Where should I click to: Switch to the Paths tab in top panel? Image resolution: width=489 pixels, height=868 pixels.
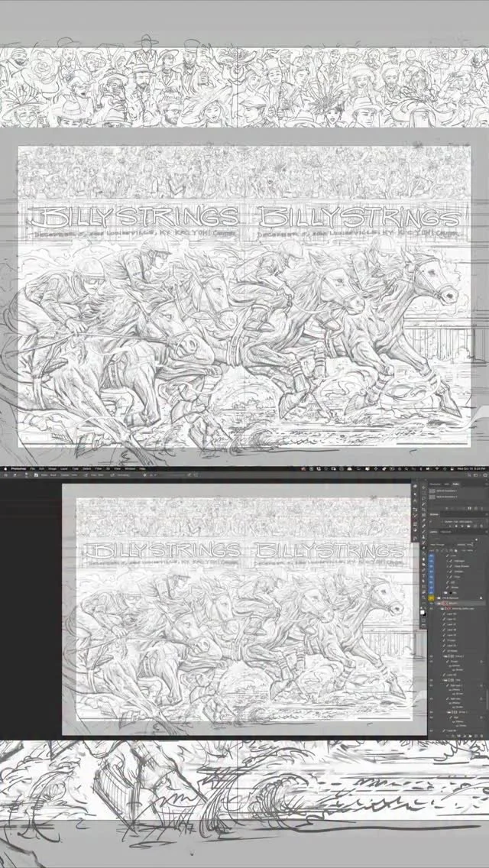[x=456, y=484]
